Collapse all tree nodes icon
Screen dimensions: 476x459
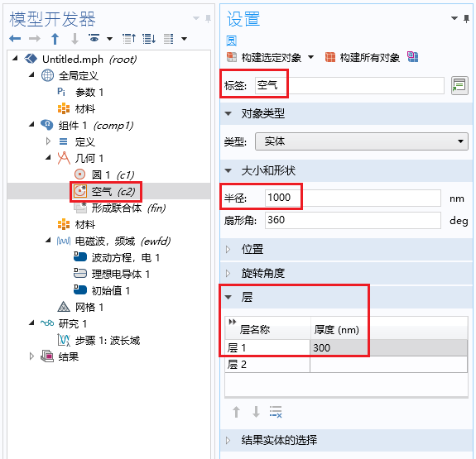[129, 39]
